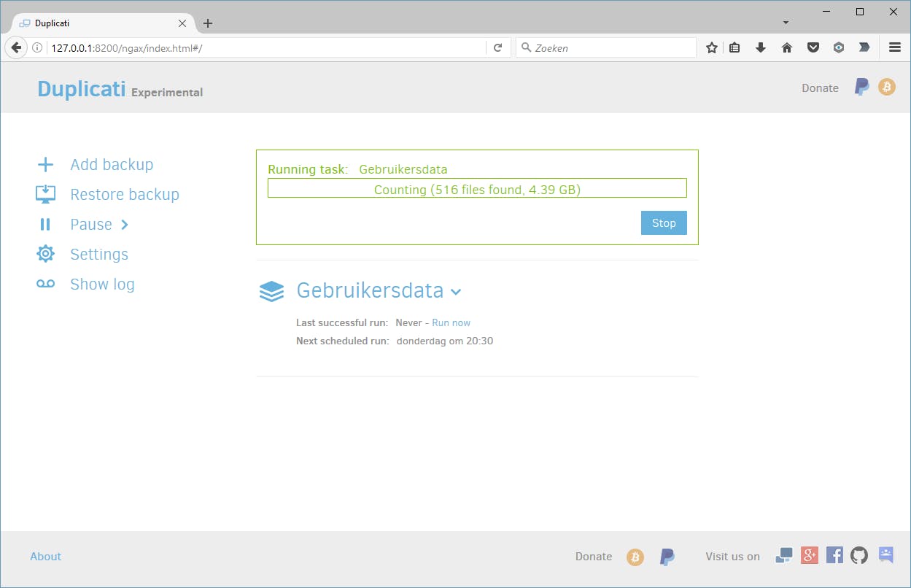
Task: Click the Gebruikersdata backup title
Action: (370, 290)
